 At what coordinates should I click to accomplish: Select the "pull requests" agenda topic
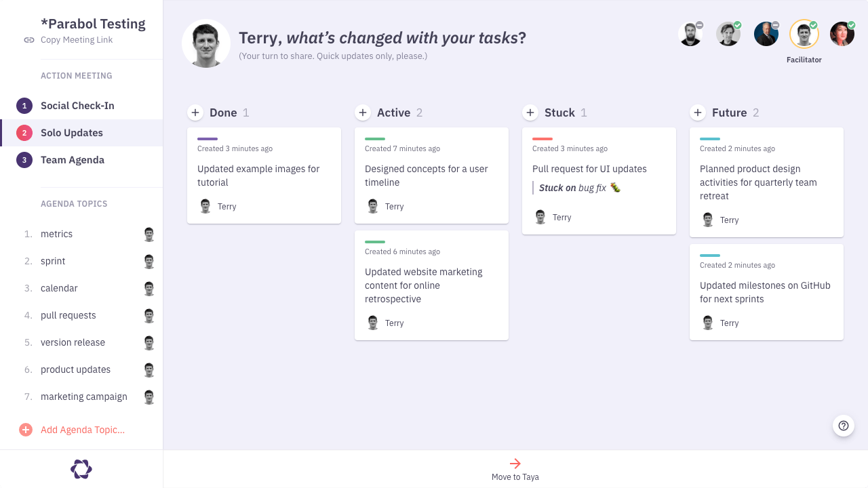(x=68, y=315)
